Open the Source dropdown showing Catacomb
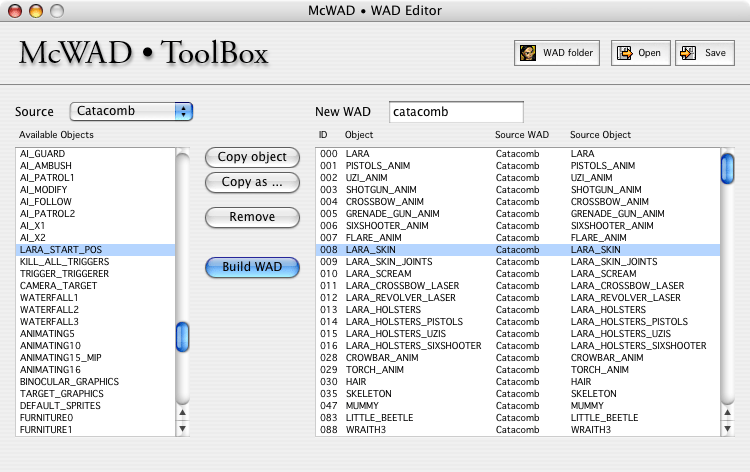Screen dimensions: 750x472 coord(131,111)
